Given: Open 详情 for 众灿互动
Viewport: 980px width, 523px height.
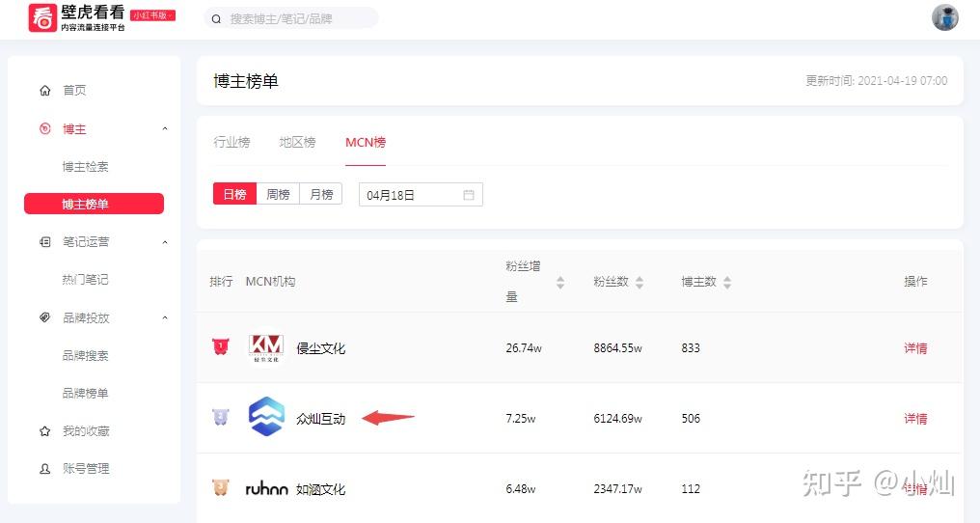Looking at the screenshot, I should point(915,419).
